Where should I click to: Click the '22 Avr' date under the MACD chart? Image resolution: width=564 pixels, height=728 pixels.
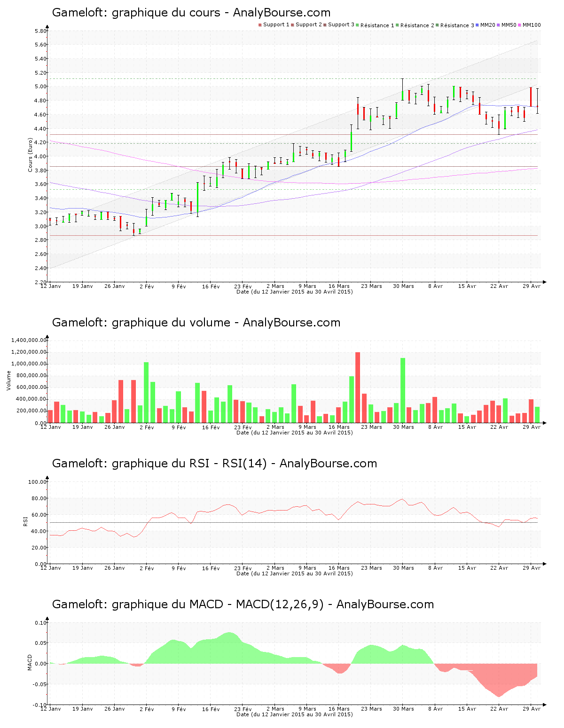pos(500,709)
